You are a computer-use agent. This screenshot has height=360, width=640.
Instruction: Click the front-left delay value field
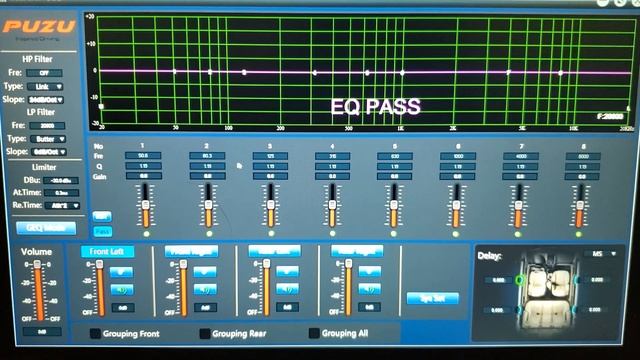click(x=498, y=280)
